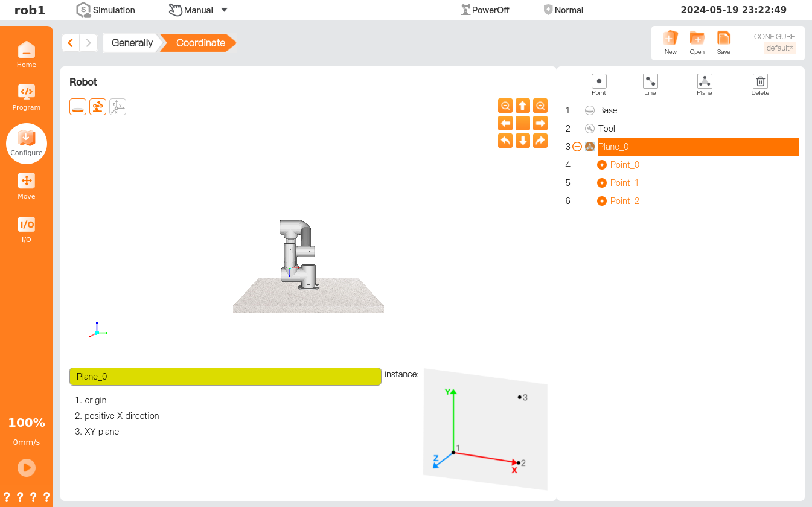Save the current configuration
The width and height of the screenshot is (812, 507).
pyautogui.click(x=723, y=42)
